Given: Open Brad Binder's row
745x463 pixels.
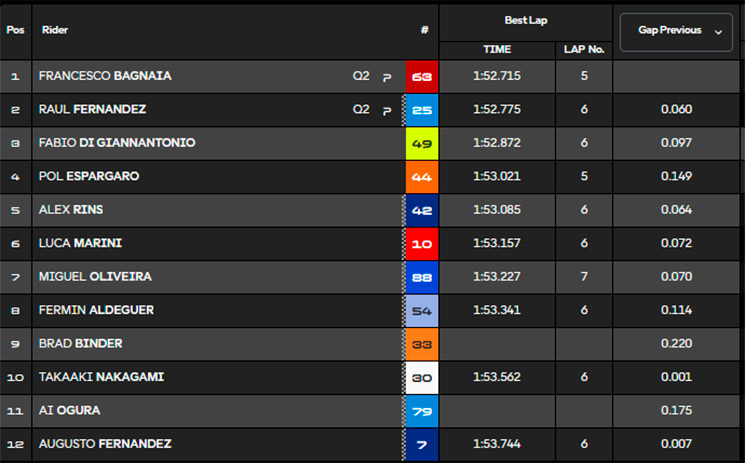Looking at the screenshot, I should 370,344.
